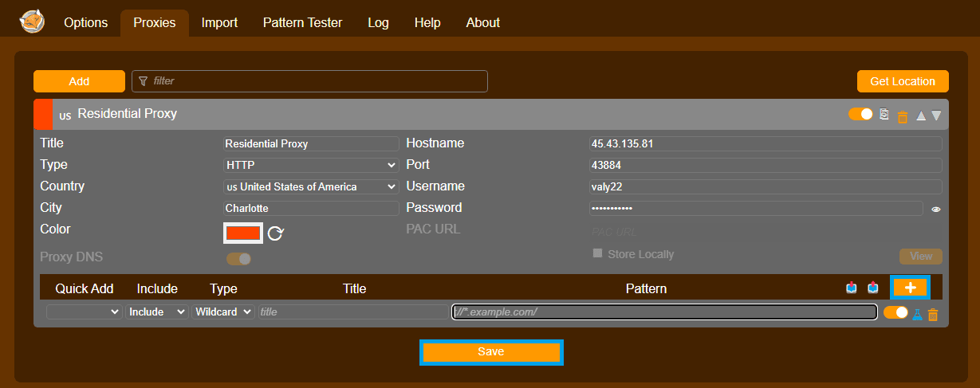Open the Log tab
Image resolution: width=980 pixels, height=388 pixels.
tap(379, 22)
